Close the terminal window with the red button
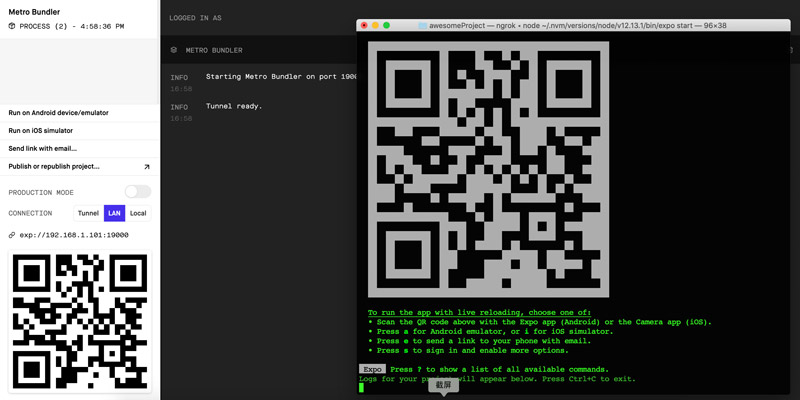The height and width of the screenshot is (400, 800). pyautogui.click(x=364, y=25)
